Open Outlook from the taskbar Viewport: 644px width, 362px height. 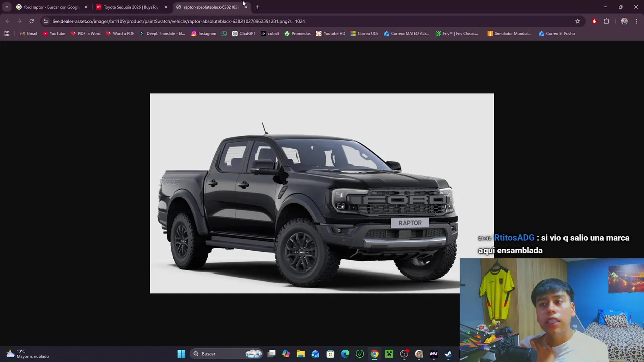(315, 354)
